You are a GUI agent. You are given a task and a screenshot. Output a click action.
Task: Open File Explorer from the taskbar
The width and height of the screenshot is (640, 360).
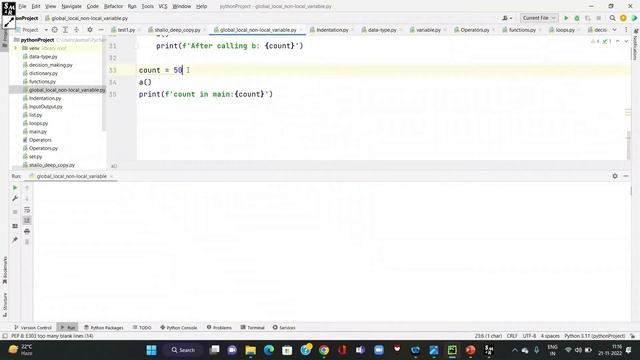251,350
